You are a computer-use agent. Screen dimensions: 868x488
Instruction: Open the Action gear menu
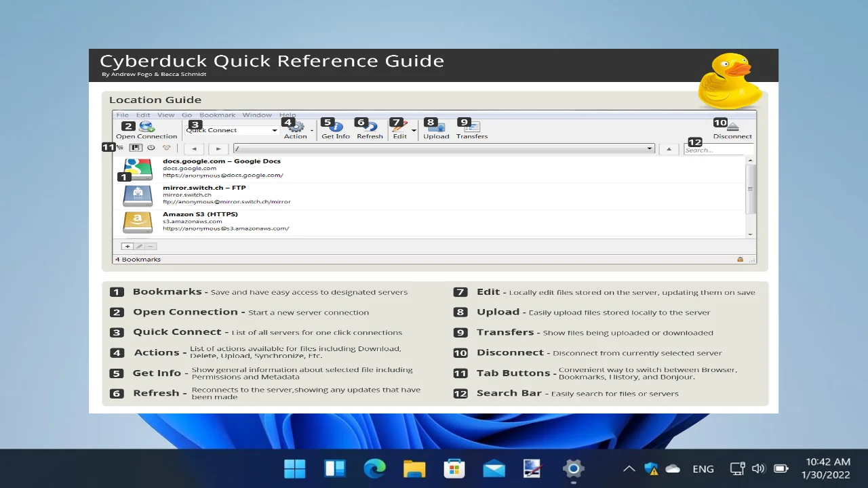(296, 126)
